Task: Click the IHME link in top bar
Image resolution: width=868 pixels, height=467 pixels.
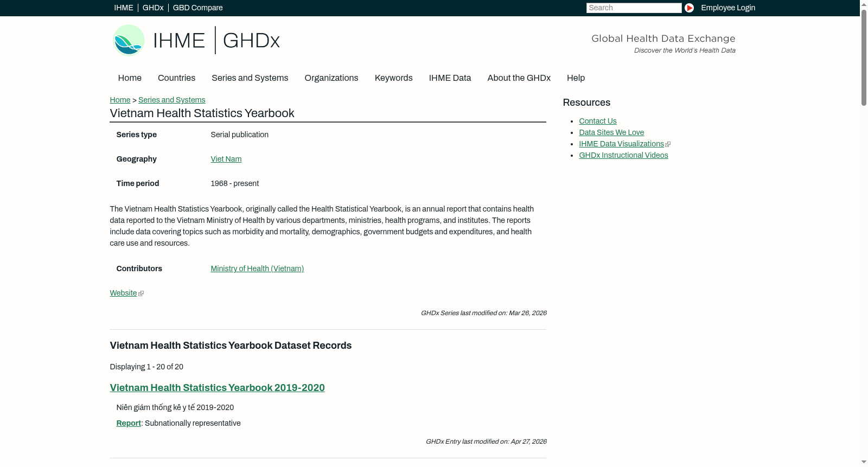Action: 123,8
